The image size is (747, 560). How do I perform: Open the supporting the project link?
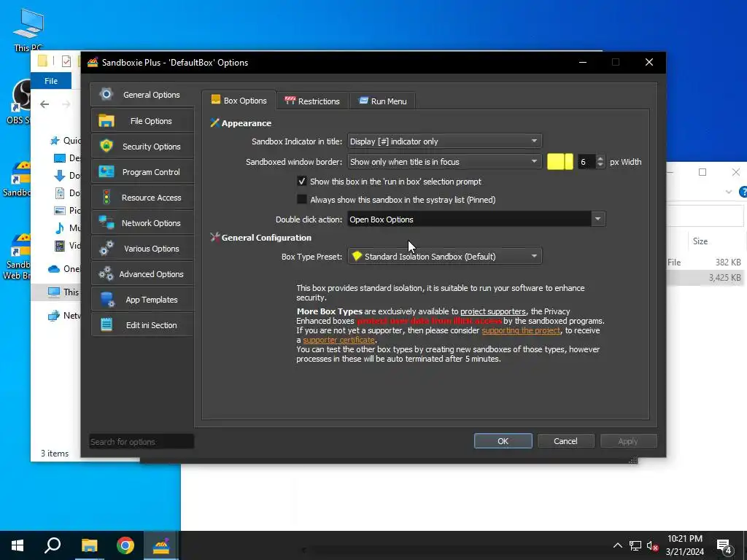point(521,330)
